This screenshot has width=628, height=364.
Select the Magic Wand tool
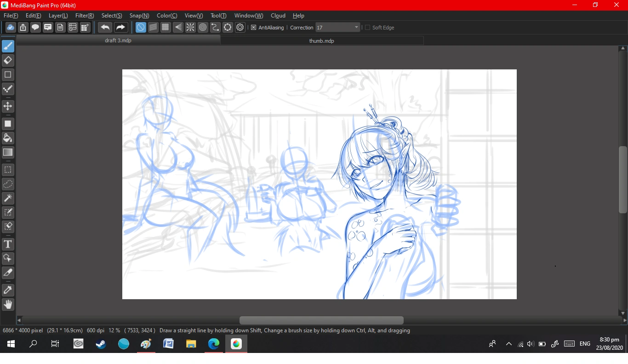(8, 198)
